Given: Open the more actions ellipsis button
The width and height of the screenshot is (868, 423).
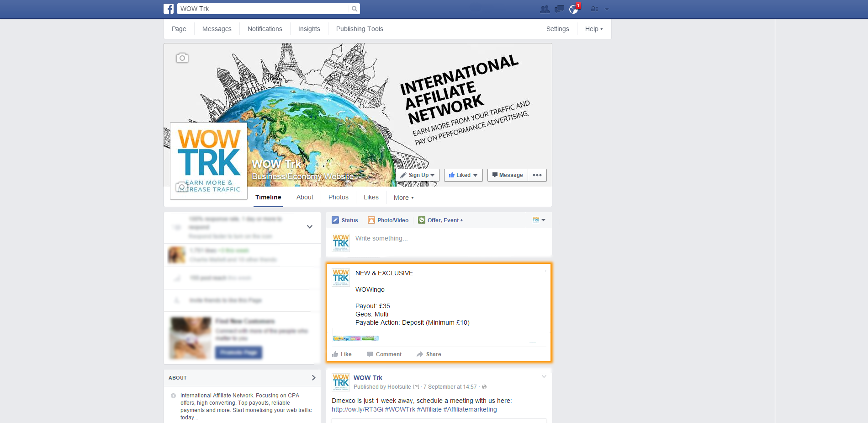Looking at the screenshot, I should click(537, 175).
